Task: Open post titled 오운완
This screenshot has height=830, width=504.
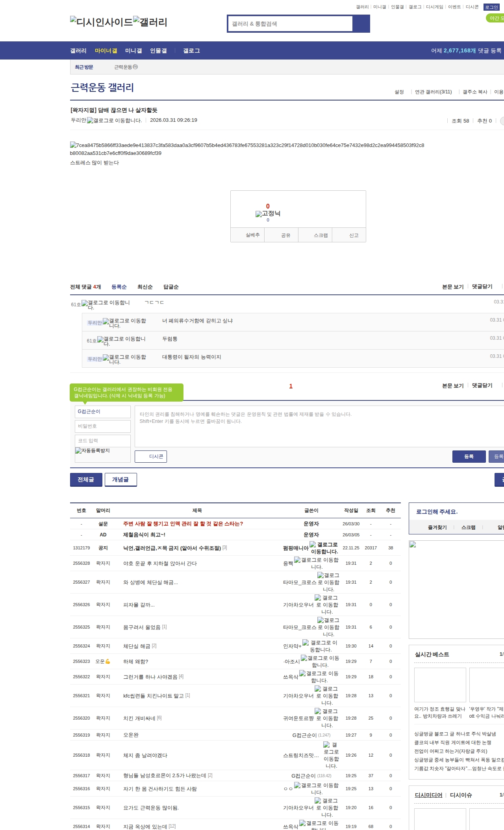Action: click(131, 735)
